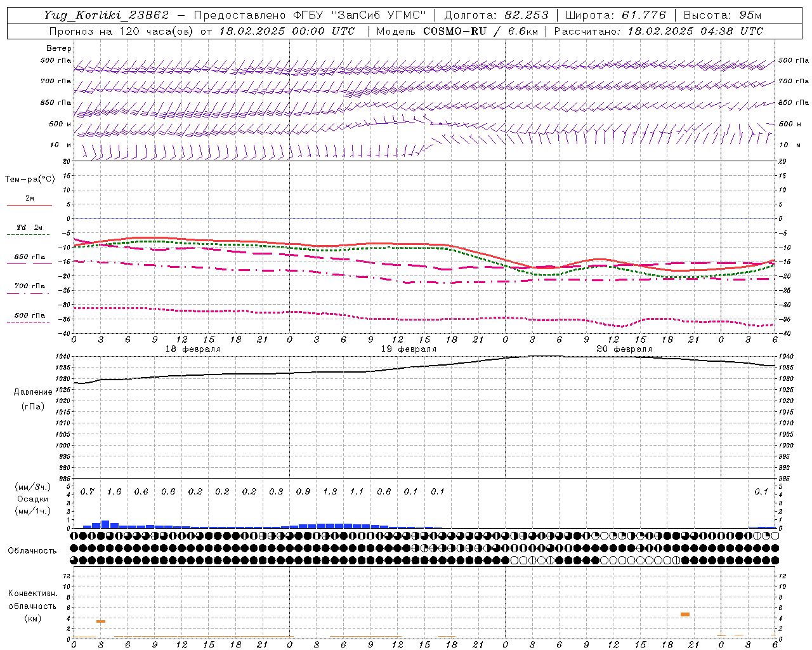Click the computed time 18.02.2025 04:38 UTC
812x650 pixels.
tap(695, 31)
